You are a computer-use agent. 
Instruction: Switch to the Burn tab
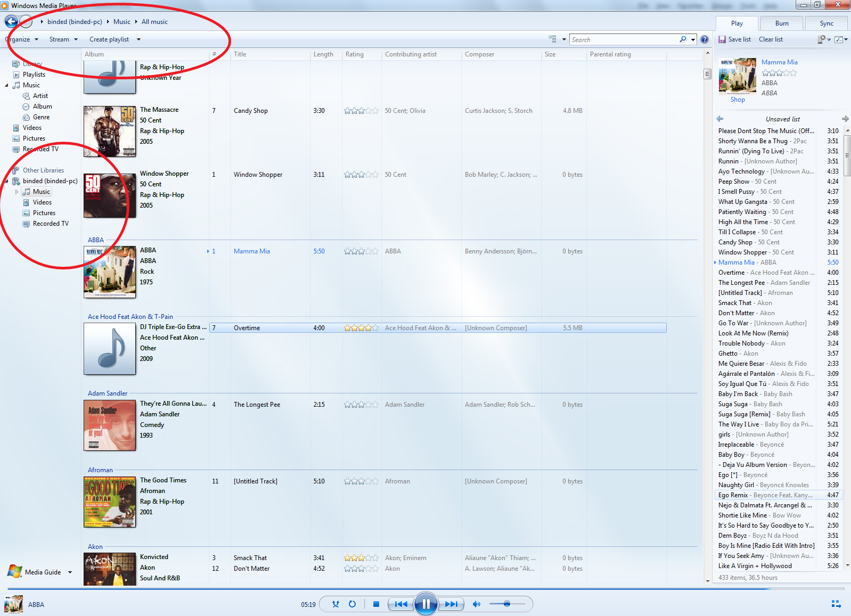click(x=782, y=23)
